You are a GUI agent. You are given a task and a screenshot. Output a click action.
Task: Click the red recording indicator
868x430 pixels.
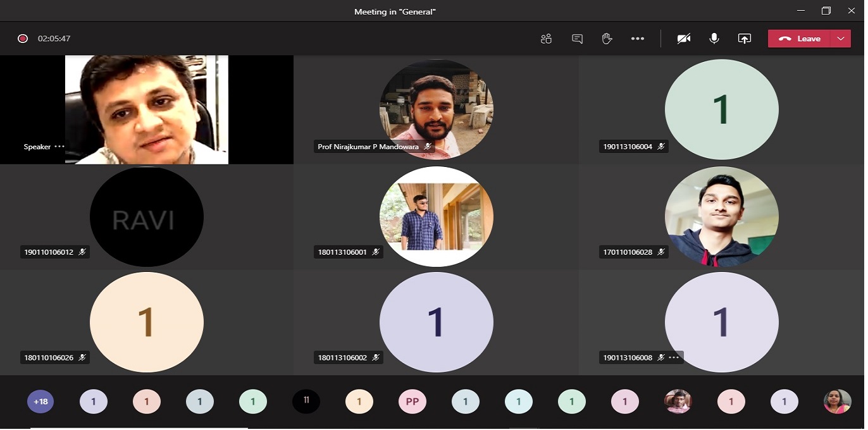click(23, 39)
